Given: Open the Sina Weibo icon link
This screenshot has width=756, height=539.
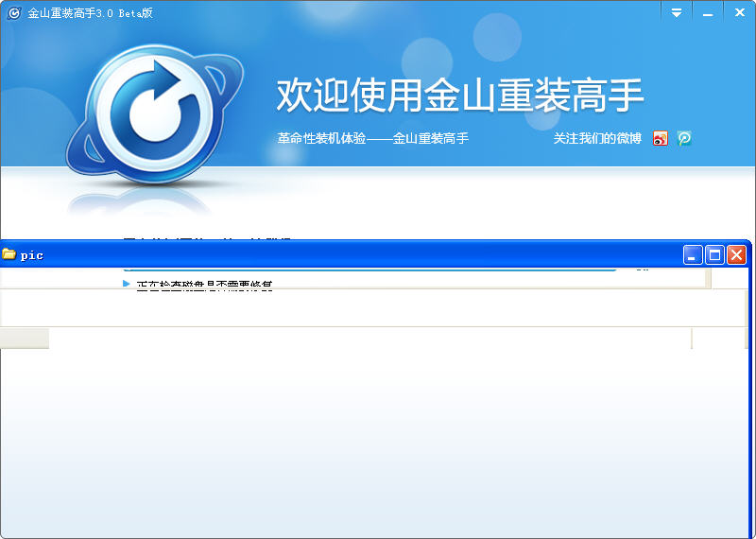Looking at the screenshot, I should pyautogui.click(x=661, y=138).
